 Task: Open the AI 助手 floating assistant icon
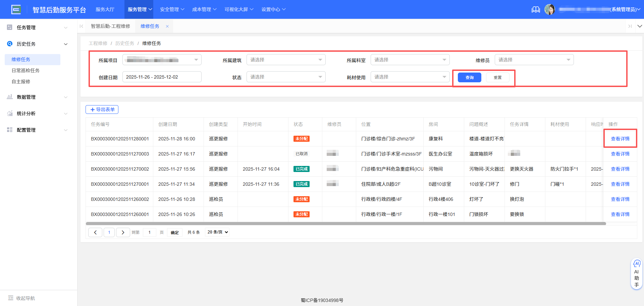[x=637, y=264]
